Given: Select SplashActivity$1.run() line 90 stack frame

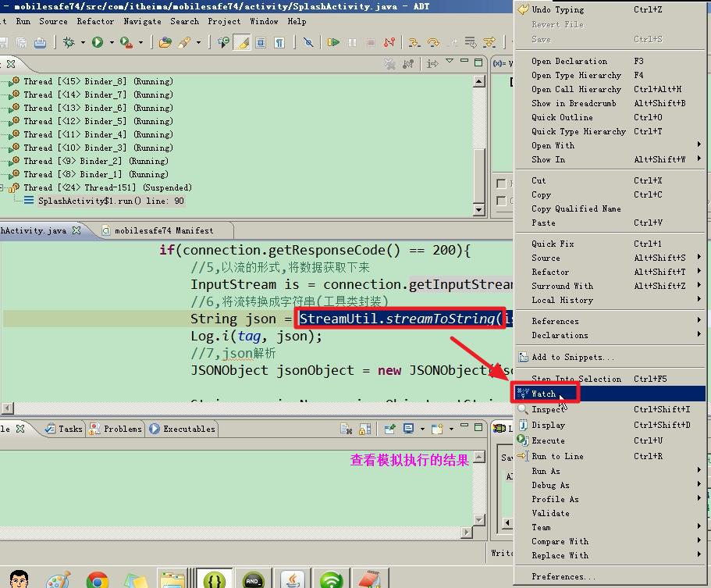Looking at the screenshot, I should tap(113, 201).
